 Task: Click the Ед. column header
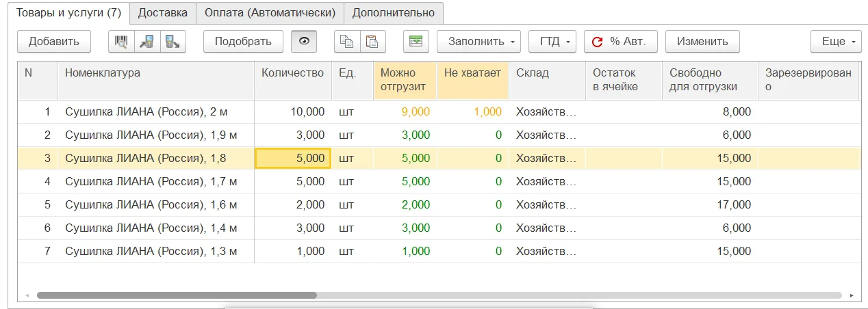(x=353, y=80)
